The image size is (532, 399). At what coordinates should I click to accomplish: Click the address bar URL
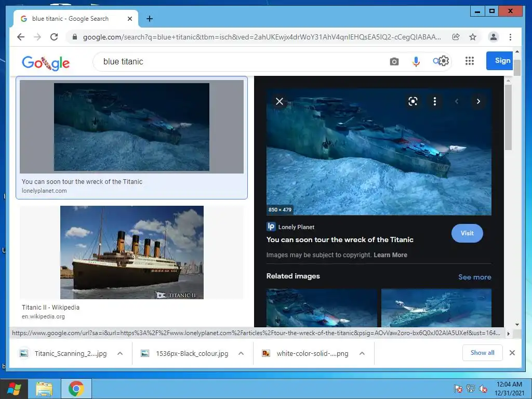(x=262, y=37)
